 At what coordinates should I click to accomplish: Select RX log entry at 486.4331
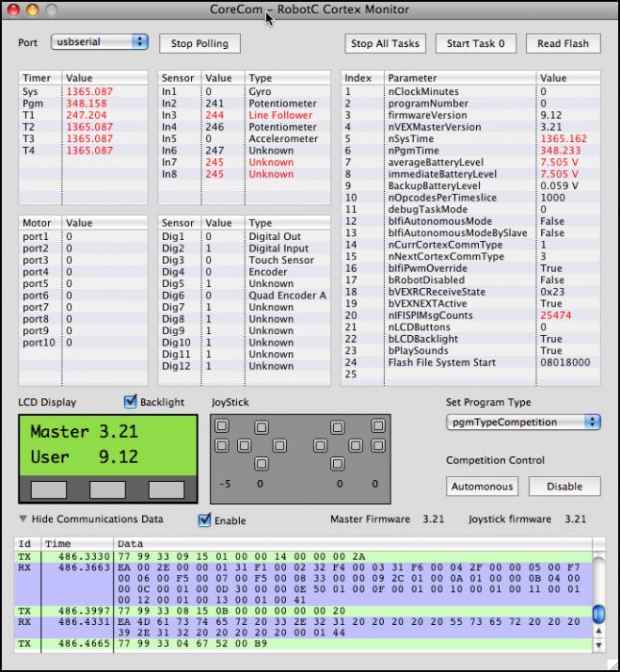point(303,627)
